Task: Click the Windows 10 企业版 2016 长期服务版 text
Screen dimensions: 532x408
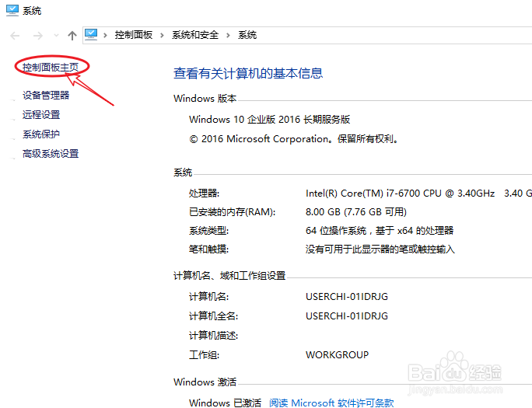Action: pyautogui.click(x=269, y=119)
